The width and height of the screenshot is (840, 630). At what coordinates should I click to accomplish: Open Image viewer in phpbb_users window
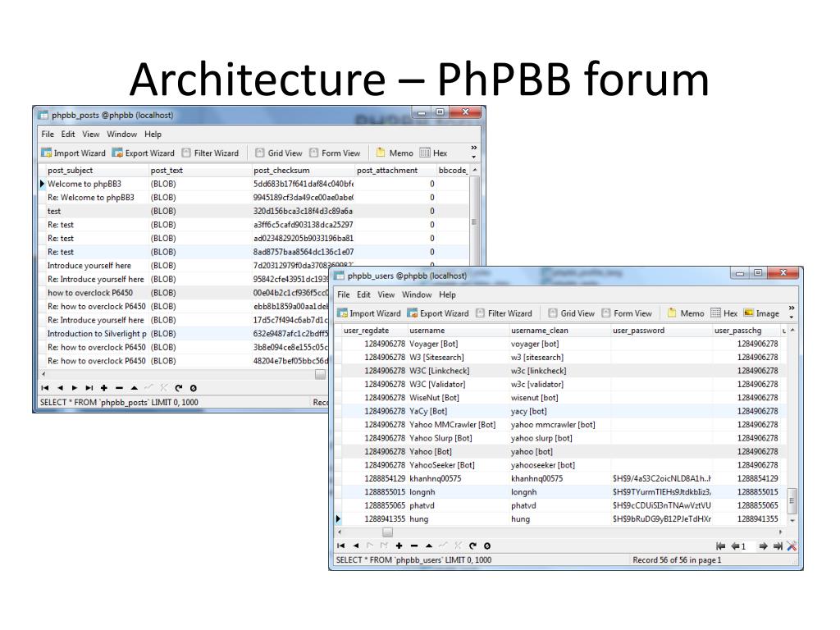[761, 313]
